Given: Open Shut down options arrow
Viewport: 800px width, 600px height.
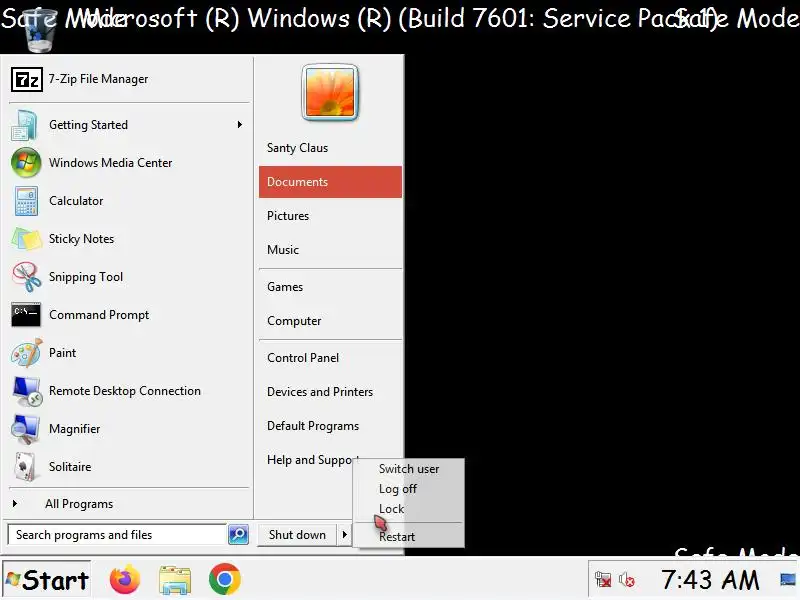Looking at the screenshot, I should (x=344, y=535).
